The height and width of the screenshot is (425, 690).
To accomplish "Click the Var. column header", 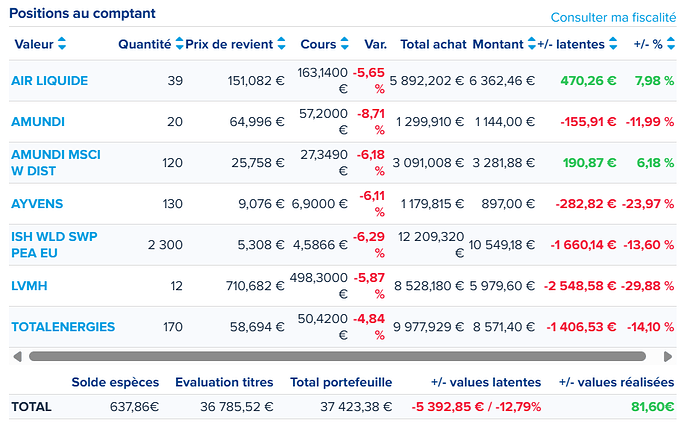I will click(375, 44).
